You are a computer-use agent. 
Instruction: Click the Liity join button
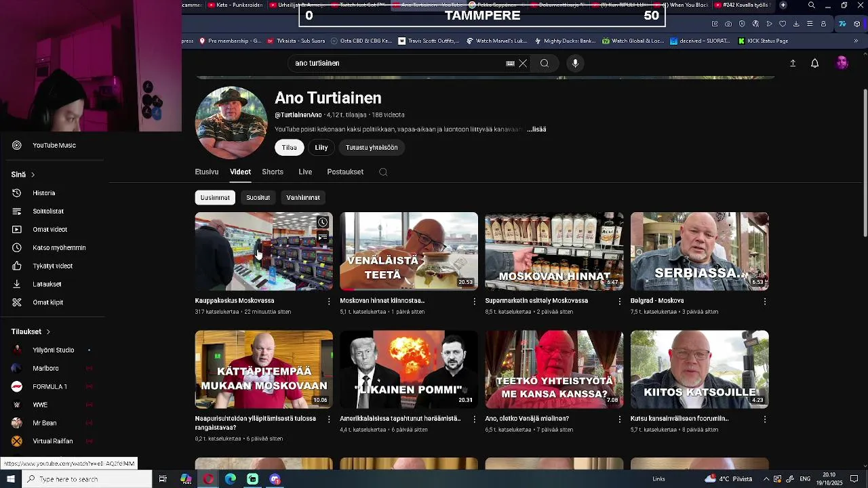point(321,147)
